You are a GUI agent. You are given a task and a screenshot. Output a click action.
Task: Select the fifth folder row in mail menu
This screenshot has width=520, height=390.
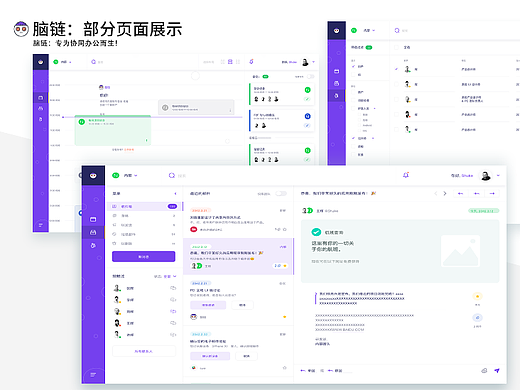pos(145,244)
